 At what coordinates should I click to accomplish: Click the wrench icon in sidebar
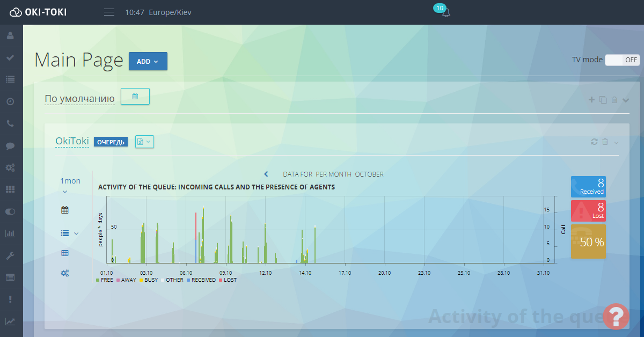[x=10, y=255]
